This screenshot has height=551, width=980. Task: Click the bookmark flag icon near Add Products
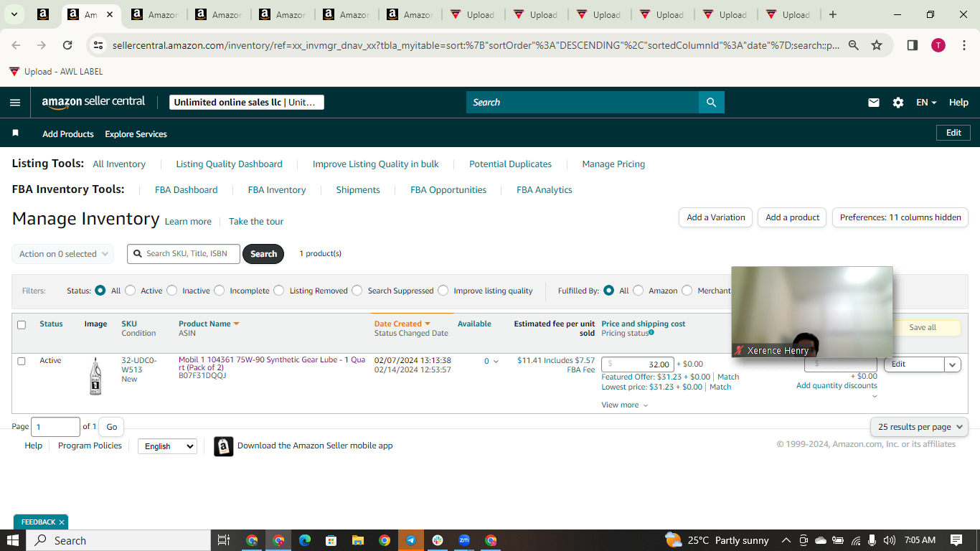point(16,133)
